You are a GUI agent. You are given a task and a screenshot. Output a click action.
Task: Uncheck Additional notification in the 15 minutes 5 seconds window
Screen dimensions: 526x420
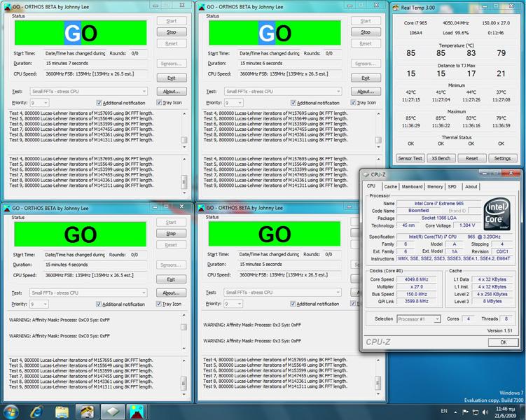pos(293,304)
